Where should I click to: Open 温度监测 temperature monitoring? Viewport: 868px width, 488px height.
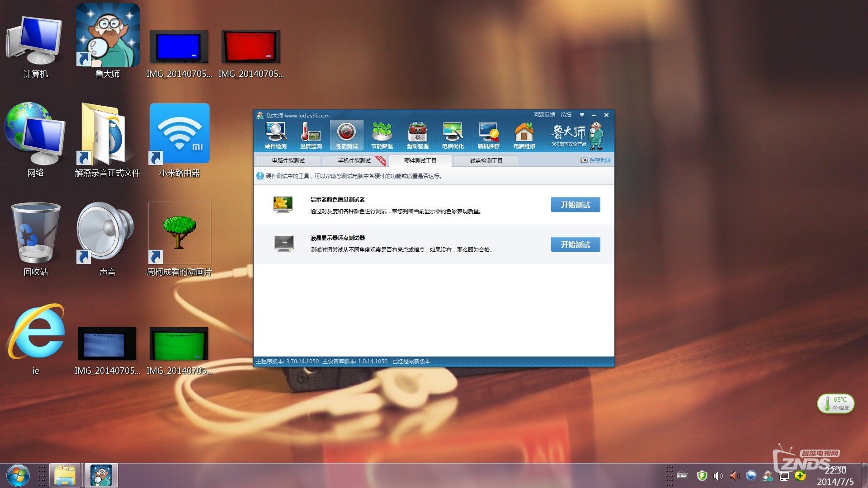click(311, 135)
